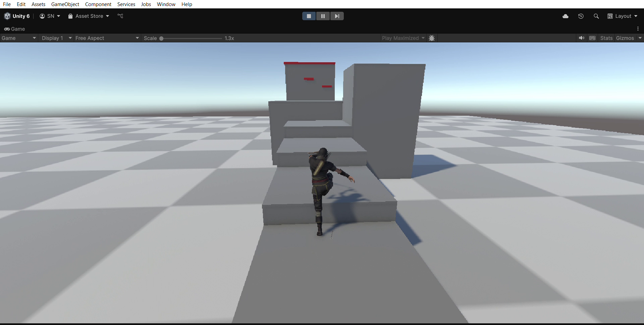Stop play mode with the play button

pyautogui.click(x=309, y=16)
